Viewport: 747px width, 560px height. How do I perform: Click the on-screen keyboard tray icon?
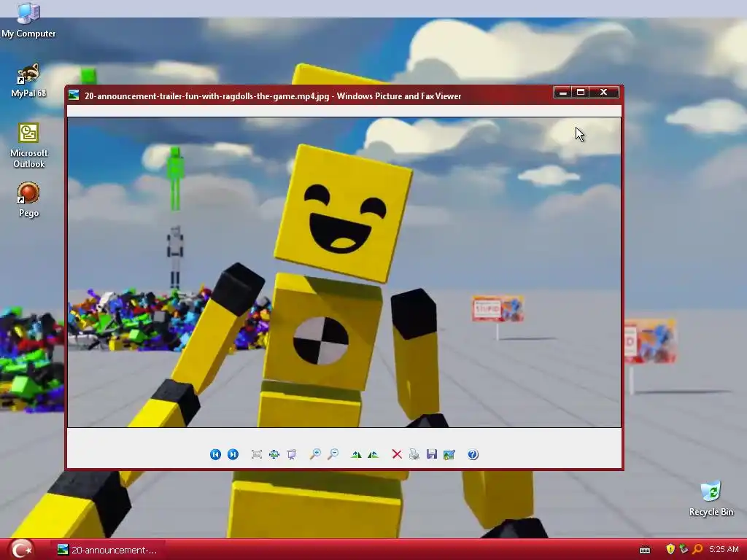(x=645, y=550)
